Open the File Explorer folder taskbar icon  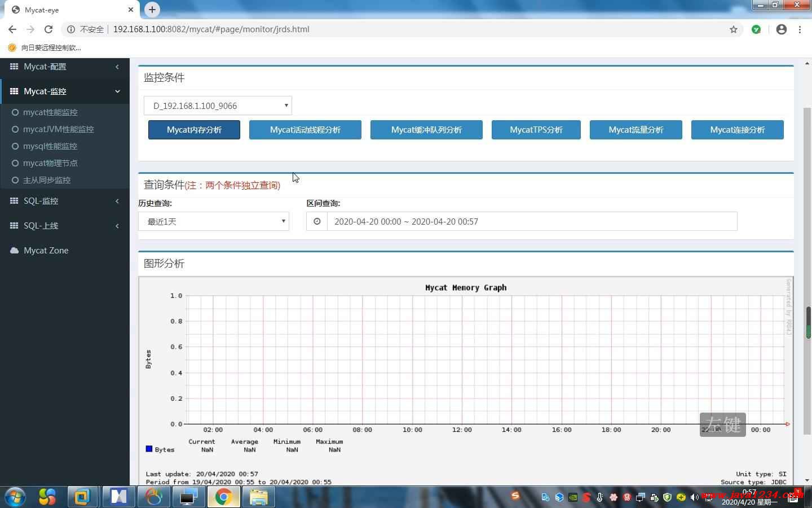click(x=259, y=497)
